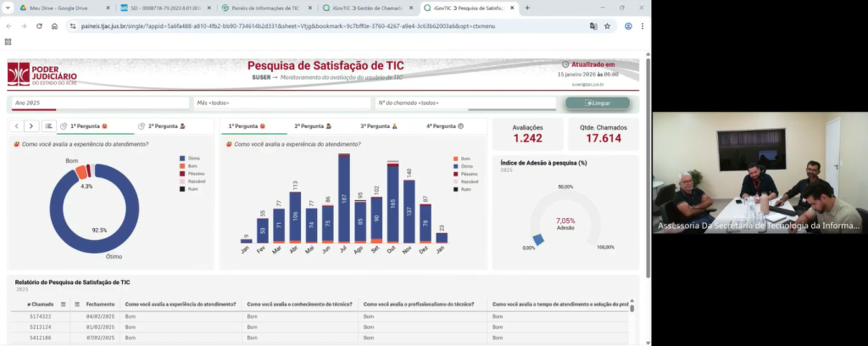
Task: Click chamado number 5174322
Action: click(x=41, y=316)
